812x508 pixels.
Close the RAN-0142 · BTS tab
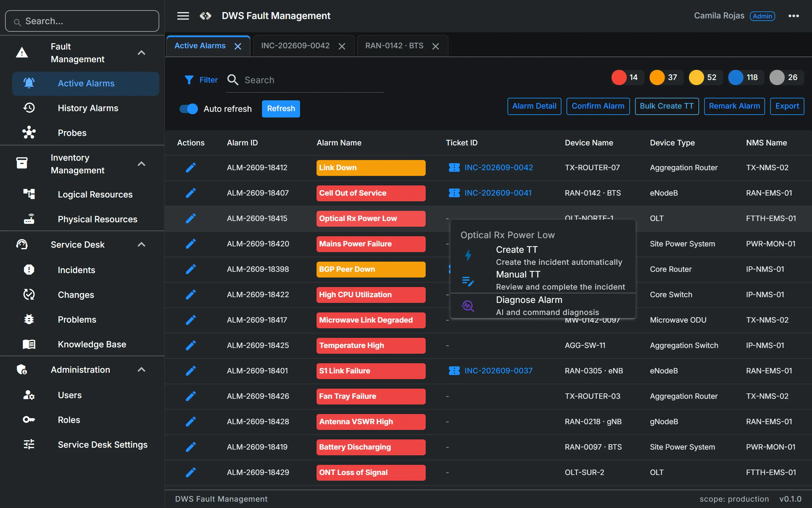pos(435,46)
